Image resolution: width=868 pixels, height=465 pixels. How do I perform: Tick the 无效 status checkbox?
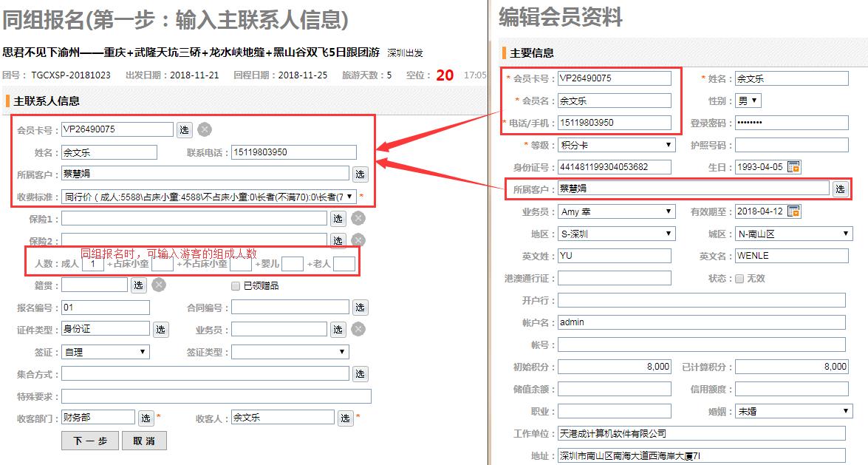739,278
